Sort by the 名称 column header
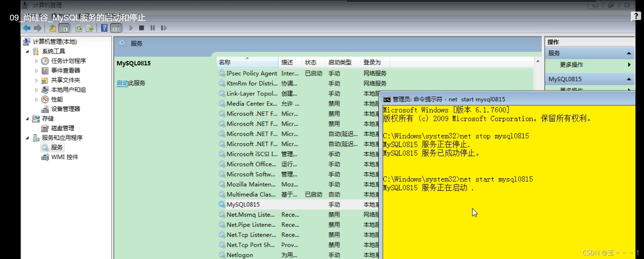This screenshot has height=259, width=644. tap(247, 62)
